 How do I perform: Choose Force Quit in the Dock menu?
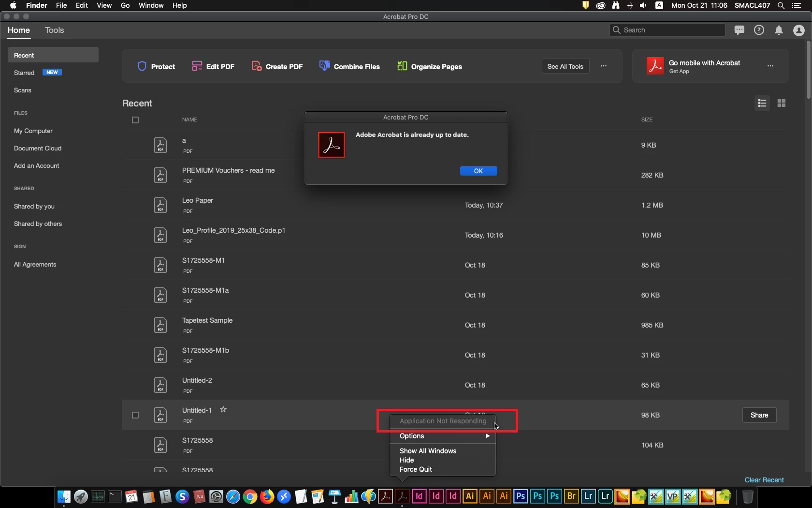coord(443,469)
